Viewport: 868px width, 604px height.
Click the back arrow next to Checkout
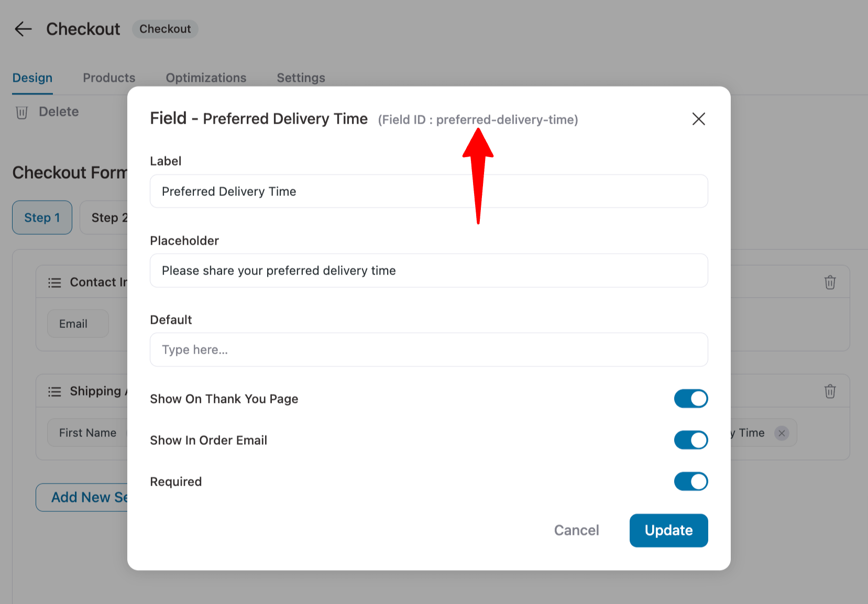[x=23, y=29]
